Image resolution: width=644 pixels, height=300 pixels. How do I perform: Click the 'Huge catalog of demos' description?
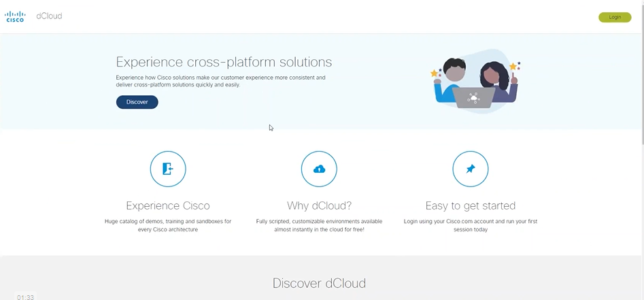point(168,225)
